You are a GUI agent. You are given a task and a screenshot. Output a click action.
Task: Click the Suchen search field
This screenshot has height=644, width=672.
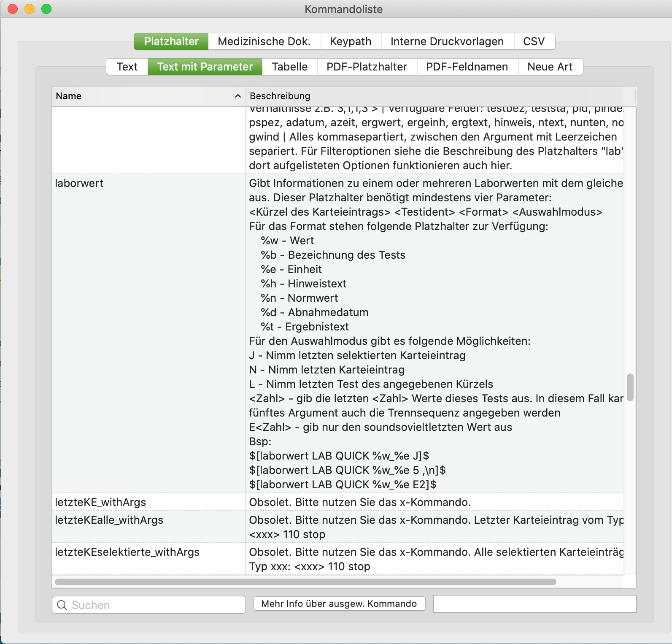coord(149,605)
